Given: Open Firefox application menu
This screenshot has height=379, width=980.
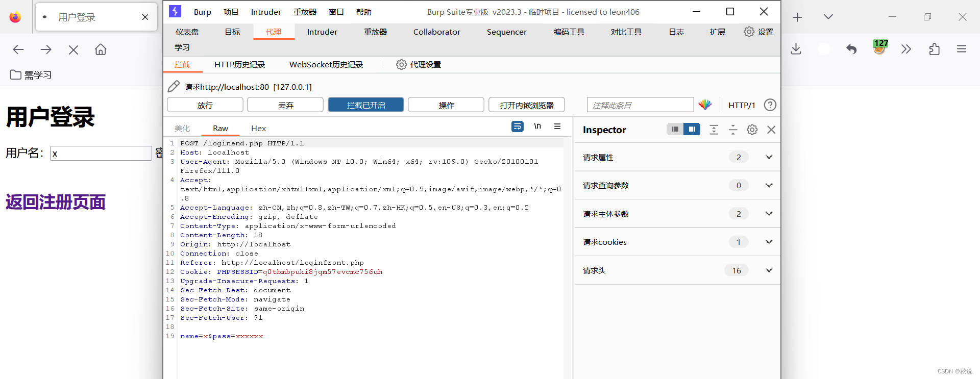Looking at the screenshot, I should click(962, 49).
